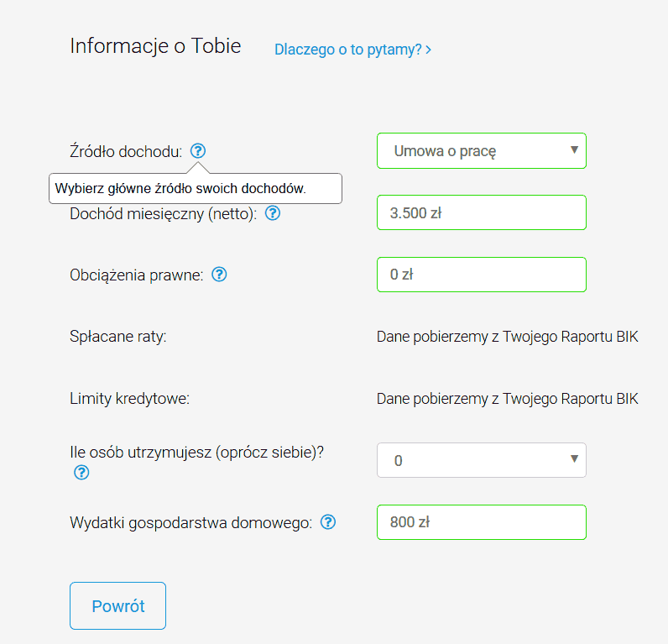Click the "Obciążenia prawne:" label text
This screenshot has width=668, height=644.
(137, 275)
